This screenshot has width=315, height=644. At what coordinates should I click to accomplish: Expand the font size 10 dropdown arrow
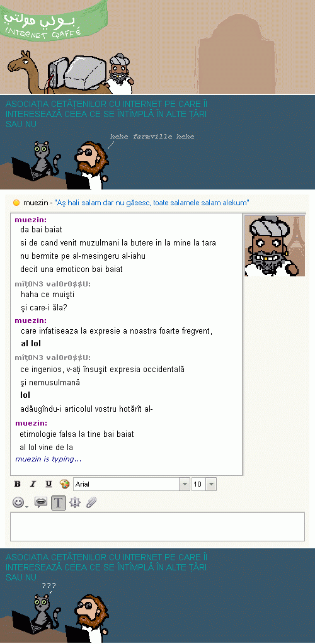pyautogui.click(x=211, y=484)
